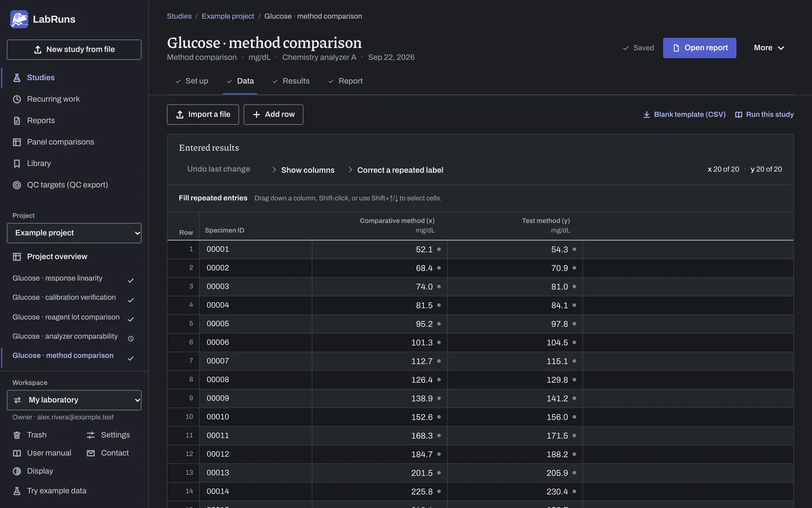Open Display options

tap(33, 471)
